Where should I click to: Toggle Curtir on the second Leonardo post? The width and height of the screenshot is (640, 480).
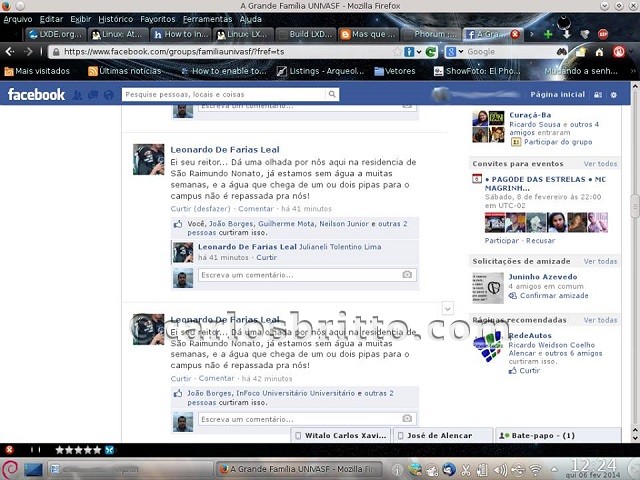[x=180, y=379]
